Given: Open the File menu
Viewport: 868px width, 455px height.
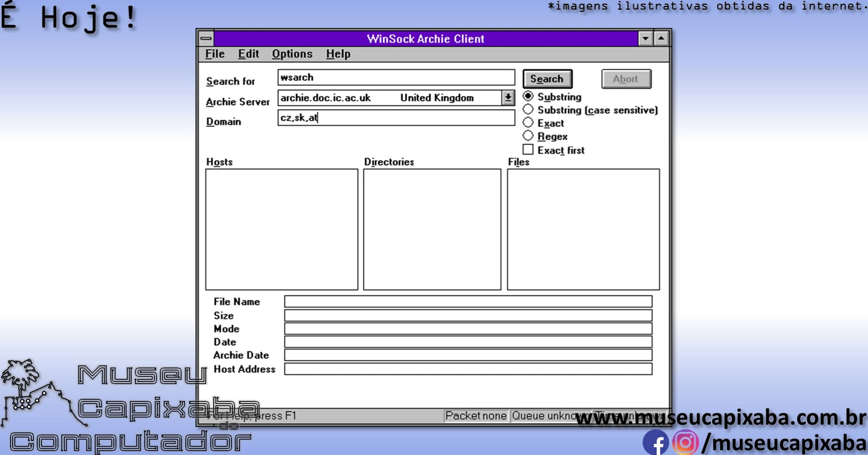Looking at the screenshot, I should 215,54.
